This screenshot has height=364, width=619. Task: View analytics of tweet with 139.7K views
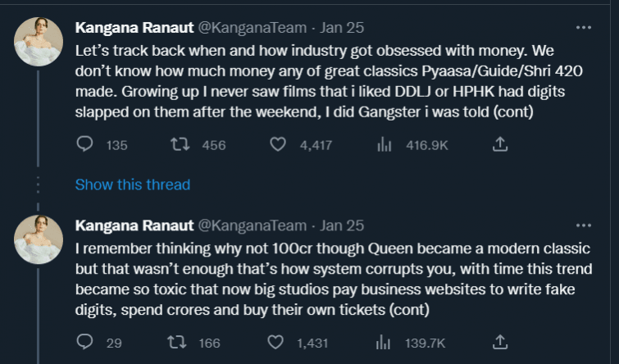click(383, 341)
